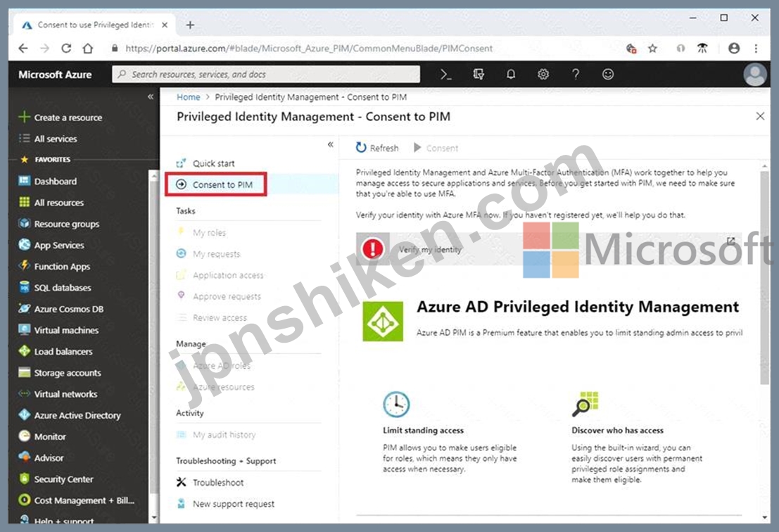Open My roles under Tasks

(202, 232)
